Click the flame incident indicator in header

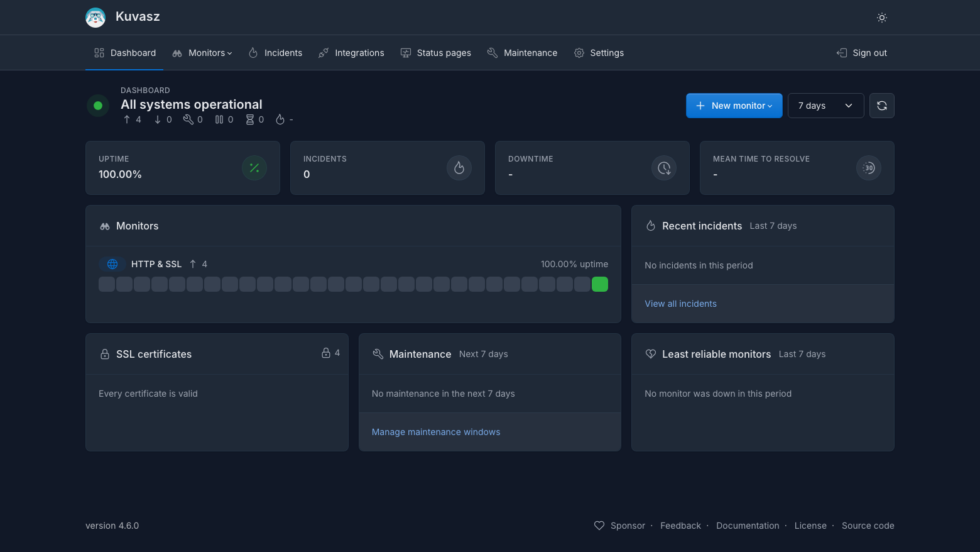click(280, 119)
